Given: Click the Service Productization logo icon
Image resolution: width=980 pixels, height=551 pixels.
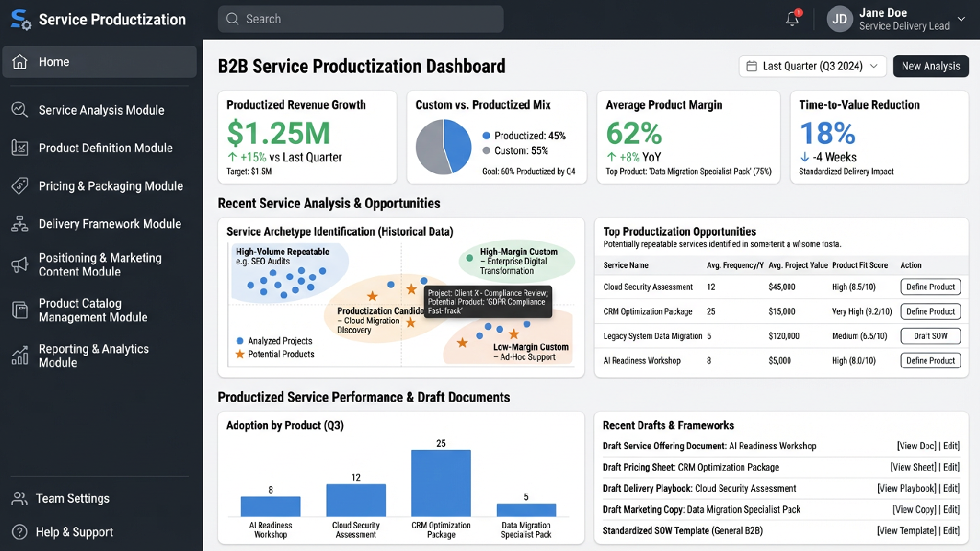Looking at the screenshot, I should [x=20, y=19].
